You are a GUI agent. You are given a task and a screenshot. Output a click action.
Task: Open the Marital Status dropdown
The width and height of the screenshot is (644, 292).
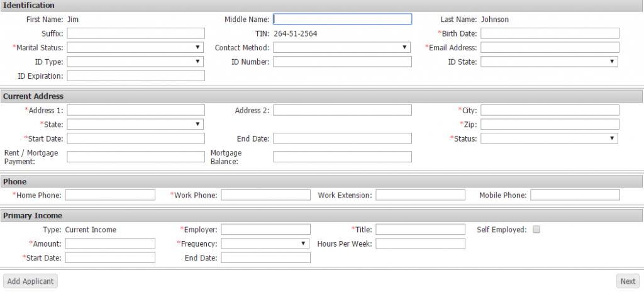(135, 48)
